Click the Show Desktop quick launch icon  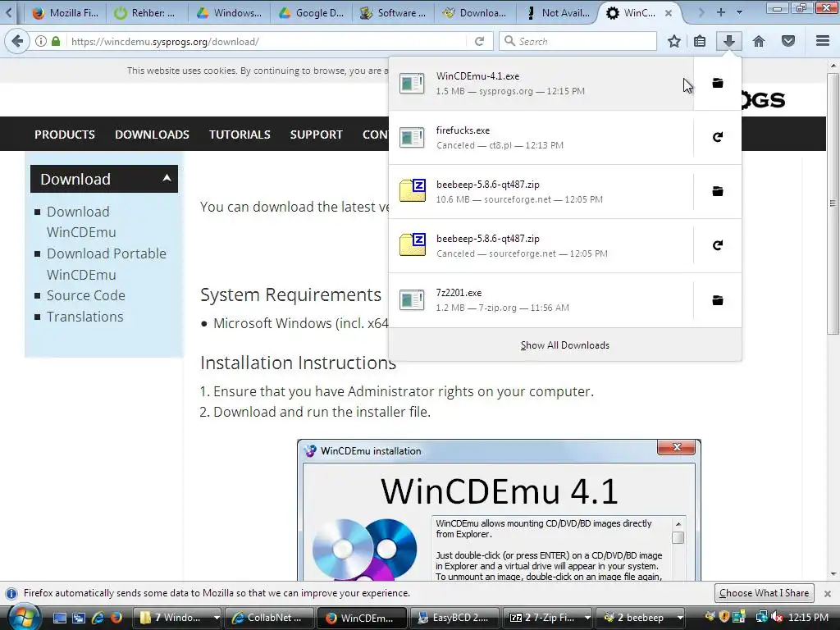click(60, 618)
